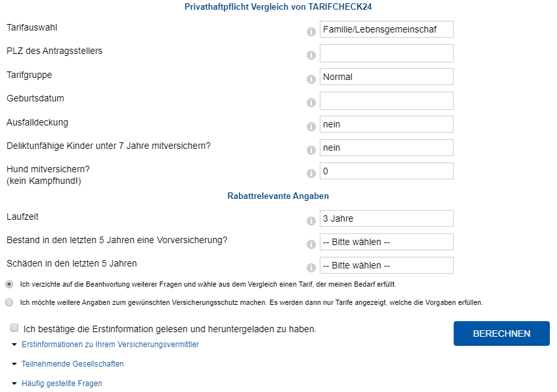Tick the Erstinformation confirmation checkbox
The width and height of the screenshot is (557, 392).
(x=14, y=328)
